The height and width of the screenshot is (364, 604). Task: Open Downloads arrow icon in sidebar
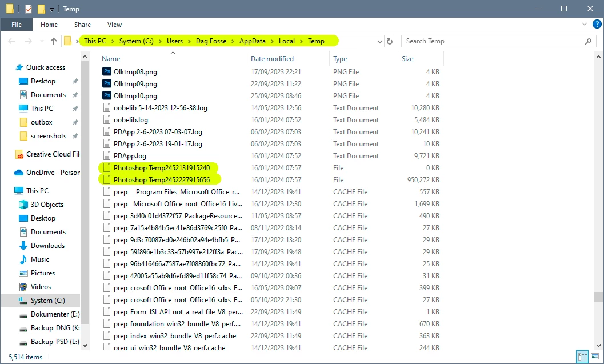[23, 245]
